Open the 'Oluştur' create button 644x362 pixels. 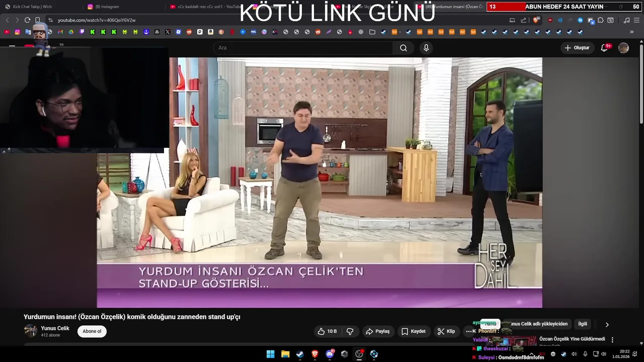(577, 48)
